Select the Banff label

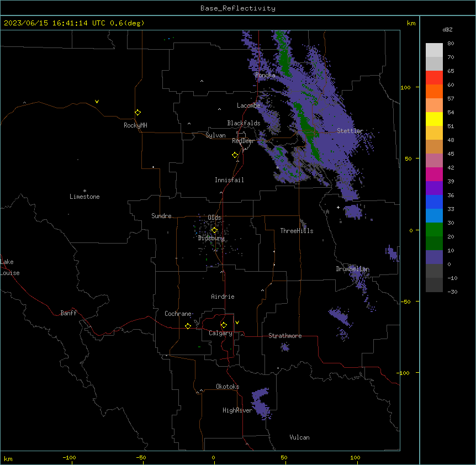[x=68, y=313]
